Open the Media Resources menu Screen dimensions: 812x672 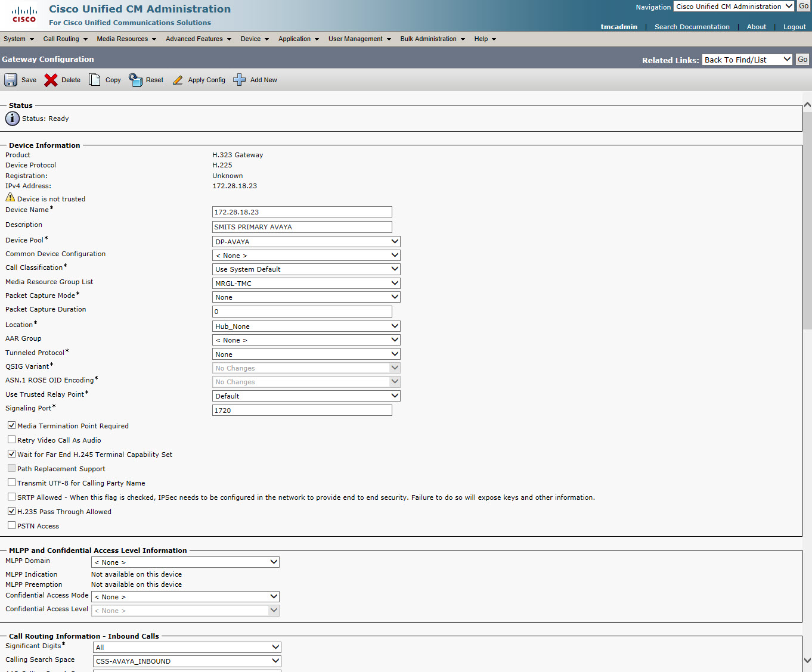(126, 39)
